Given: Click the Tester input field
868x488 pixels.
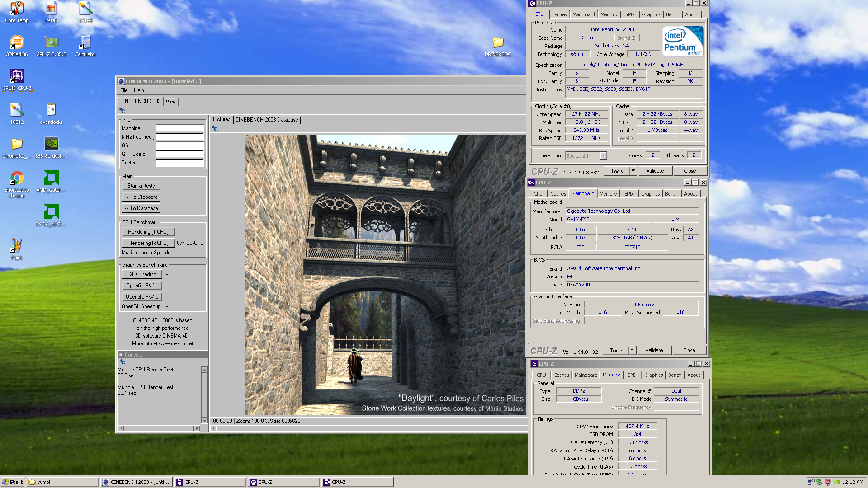Looking at the screenshot, I should pyautogui.click(x=179, y=163).
